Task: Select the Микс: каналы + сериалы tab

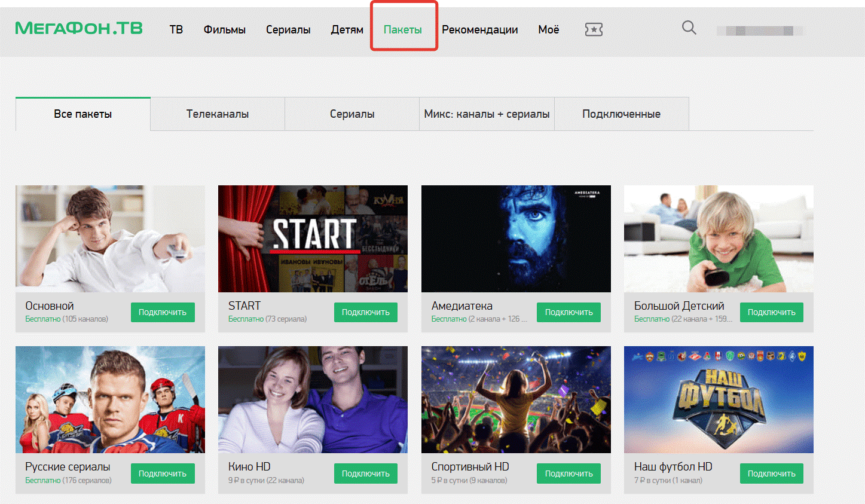Action: 487,114
